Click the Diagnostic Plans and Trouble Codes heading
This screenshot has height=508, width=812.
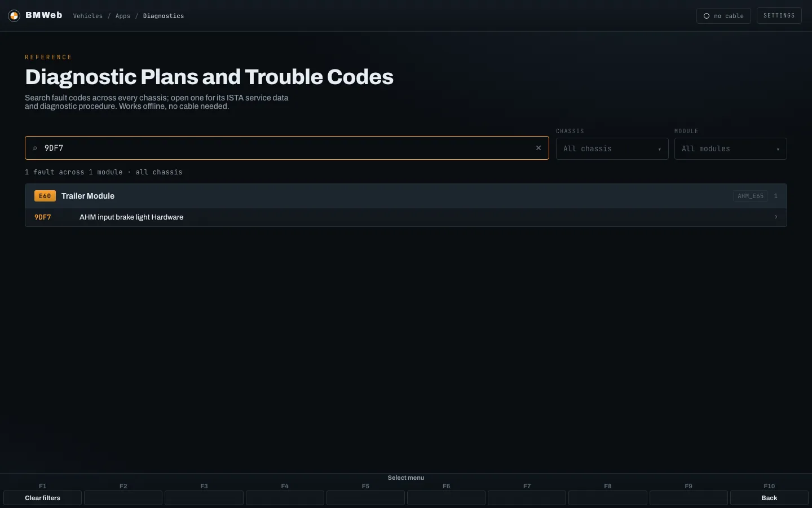tap(209, 77)
